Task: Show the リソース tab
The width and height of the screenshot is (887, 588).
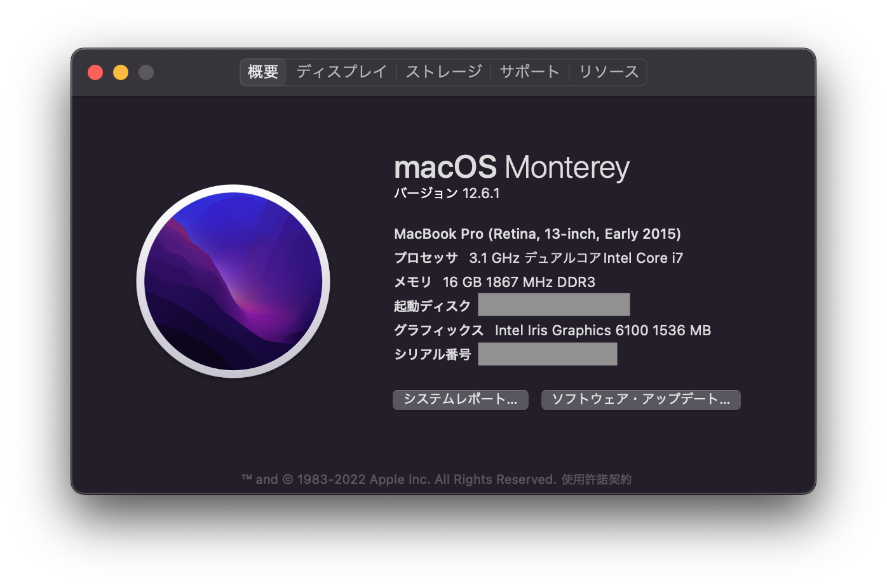Action: coord(609,72)
